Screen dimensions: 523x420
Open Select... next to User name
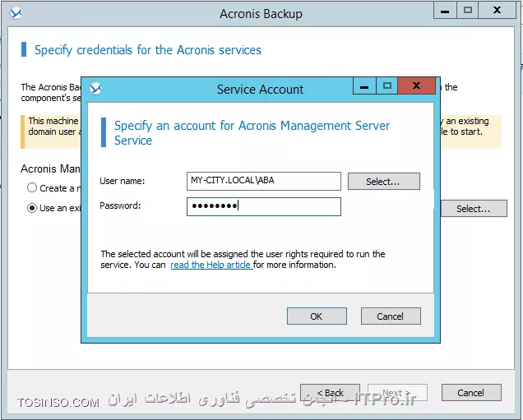pos(383,182)
